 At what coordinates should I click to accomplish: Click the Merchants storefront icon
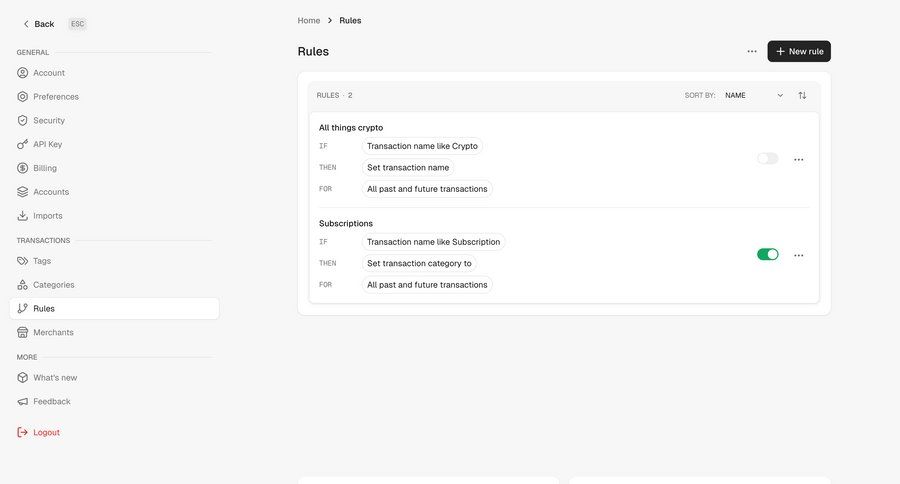click(x=22, y=332)
